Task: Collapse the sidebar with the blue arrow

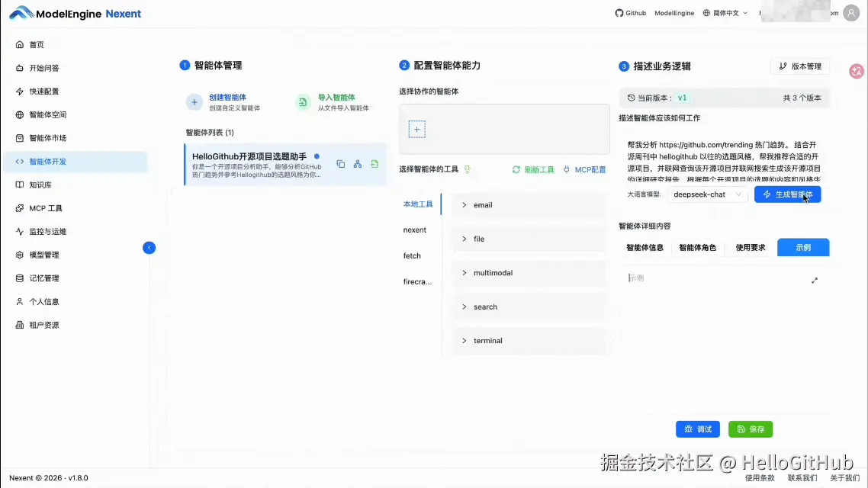Action: pos(149,248)
